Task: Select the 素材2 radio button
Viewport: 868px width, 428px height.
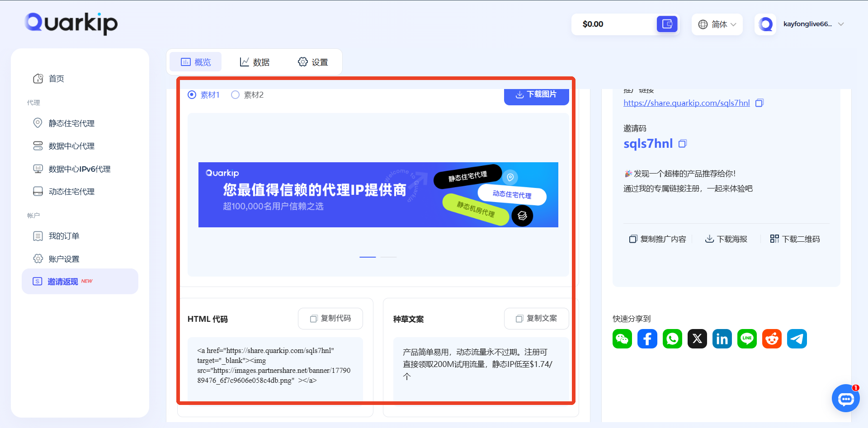Action: pyautogui.click(x=235, y=95)
